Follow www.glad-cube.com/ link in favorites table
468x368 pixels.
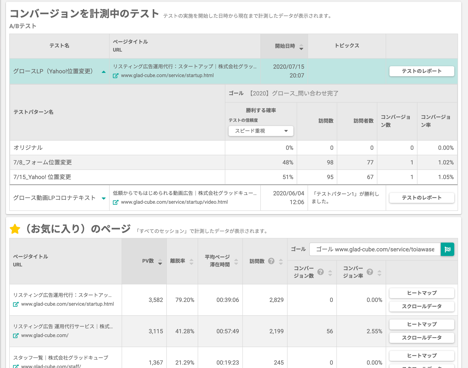(x=45, y=335)
